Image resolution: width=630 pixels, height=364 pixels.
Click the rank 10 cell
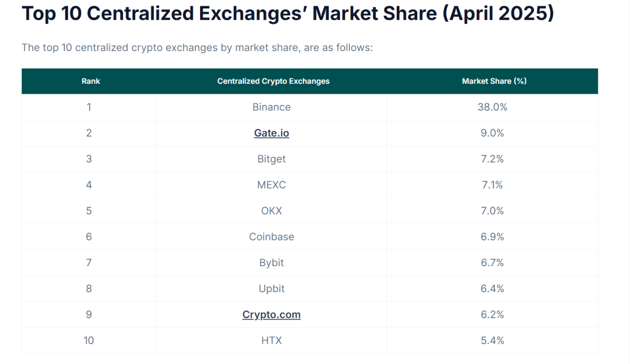(89, 341)
